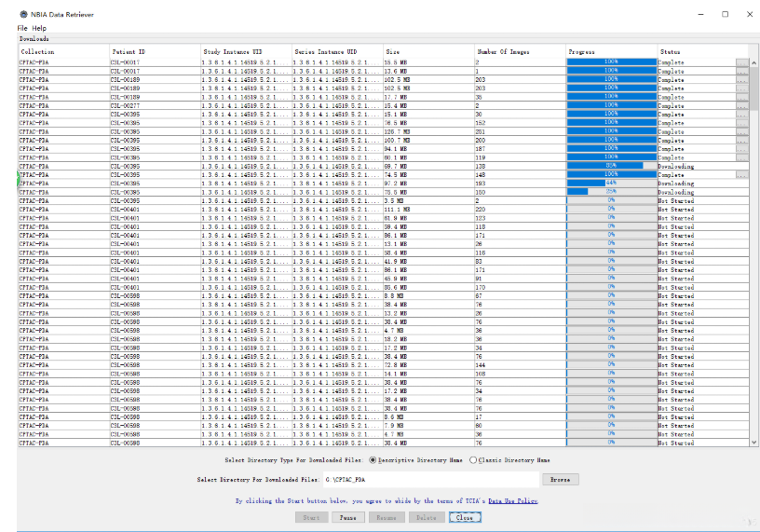Viewport: 760px width, 532px height.
Task: Click the ellipsis button in the 125.7 MB row
Action: coord(742,132)
